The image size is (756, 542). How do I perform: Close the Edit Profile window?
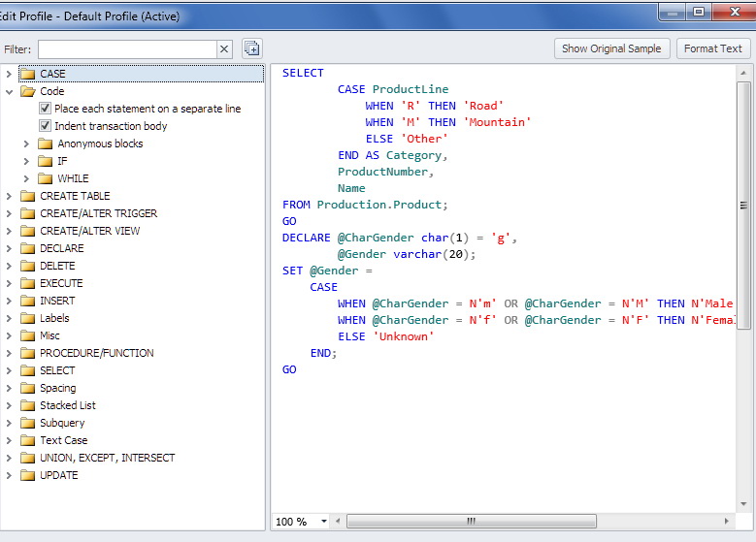click(x=734, y=12)
